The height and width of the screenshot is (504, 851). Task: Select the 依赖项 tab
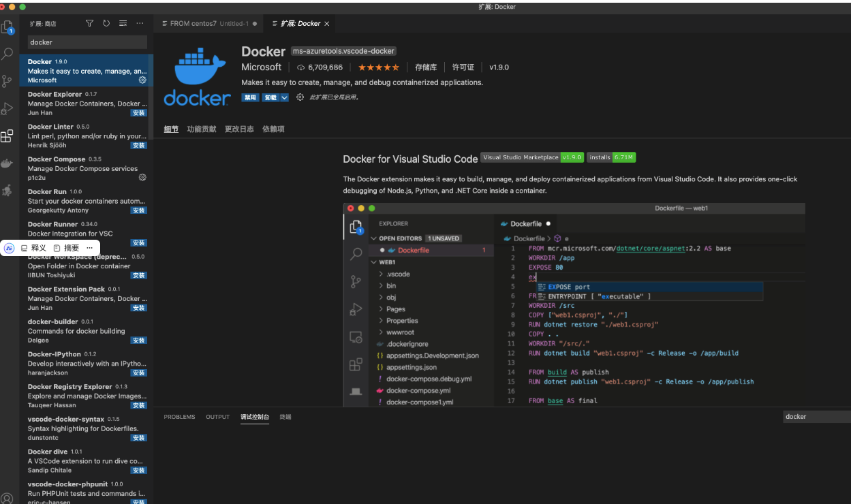pyautogui.click(x=273, y=129)
